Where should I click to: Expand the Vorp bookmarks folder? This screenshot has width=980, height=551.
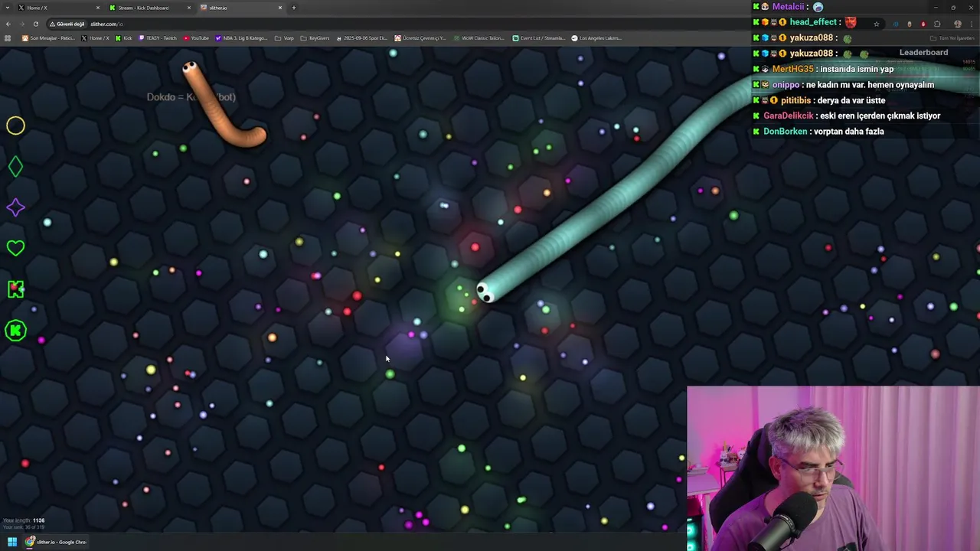coord(284,38)
